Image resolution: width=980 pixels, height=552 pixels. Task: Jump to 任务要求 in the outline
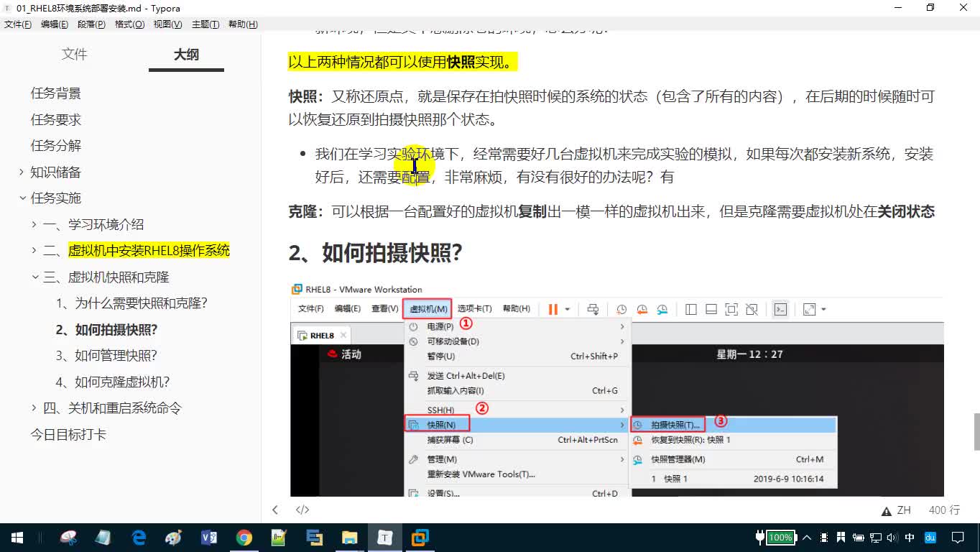click(55, 119)
